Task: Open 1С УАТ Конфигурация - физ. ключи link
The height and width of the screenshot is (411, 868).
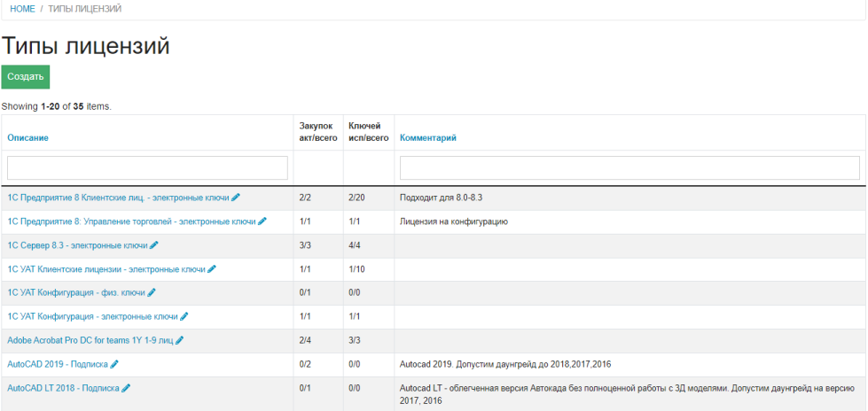Action: point(76,292)
